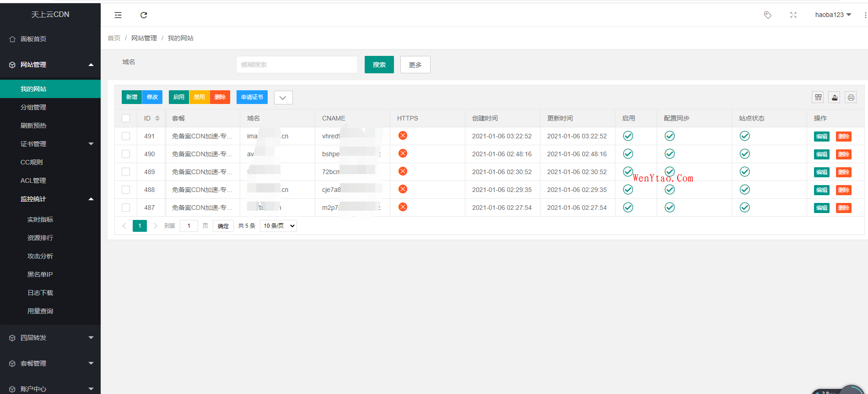The width and height of the screenshot is (868, 394).
Task: Click the refresh icon in the top bar
Action: tap(144, 15)
